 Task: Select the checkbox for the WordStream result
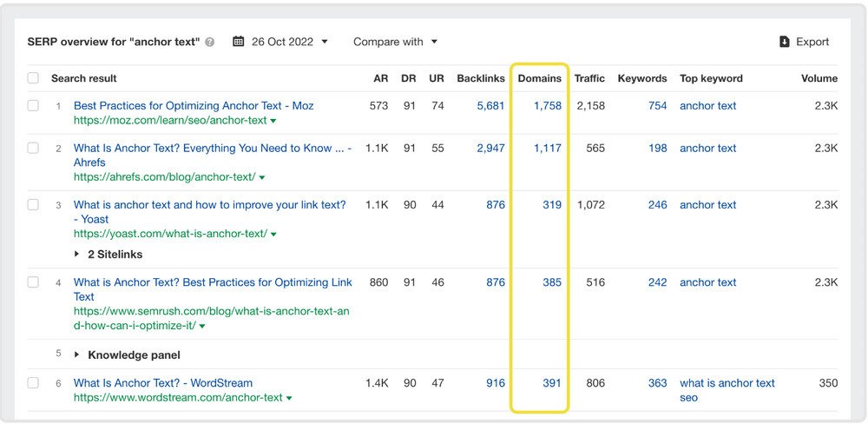pyautogui.click(x=33, y=383)
